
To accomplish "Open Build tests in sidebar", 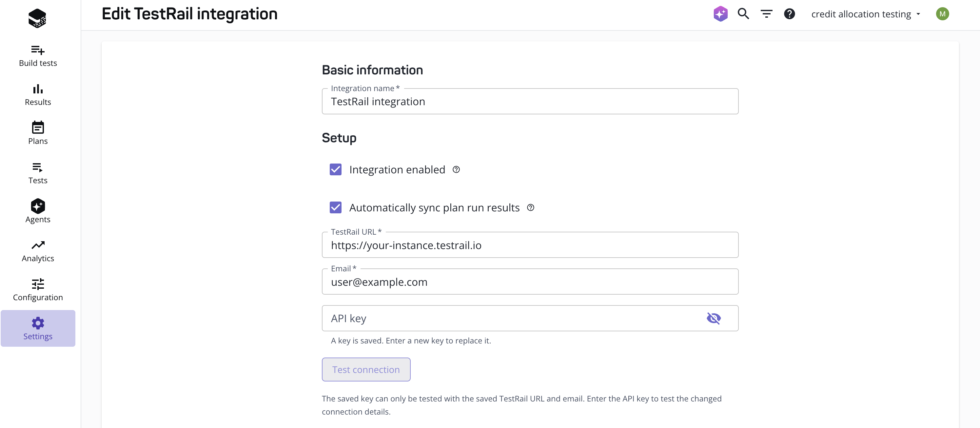I will (x=38, y=55).
